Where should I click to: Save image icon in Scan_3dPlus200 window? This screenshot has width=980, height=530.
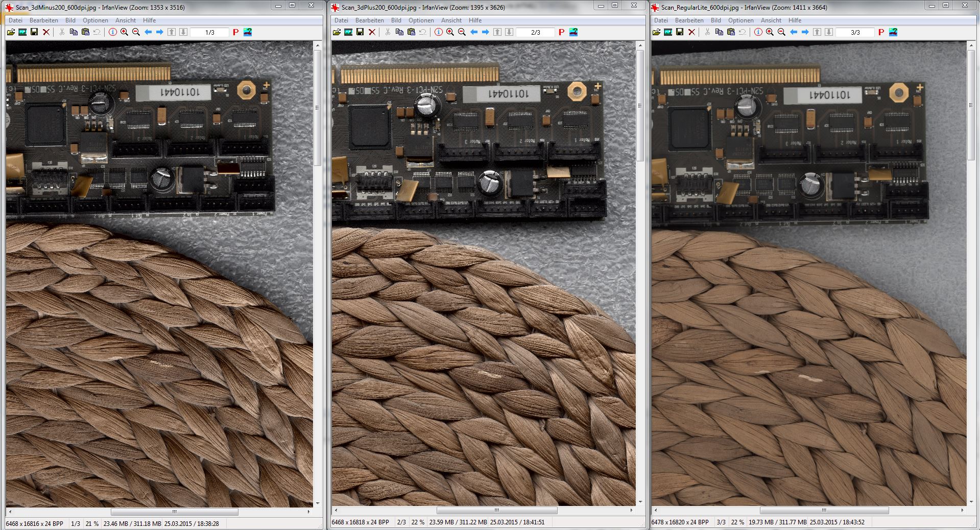pyautogui.click(x=360, y=32)
